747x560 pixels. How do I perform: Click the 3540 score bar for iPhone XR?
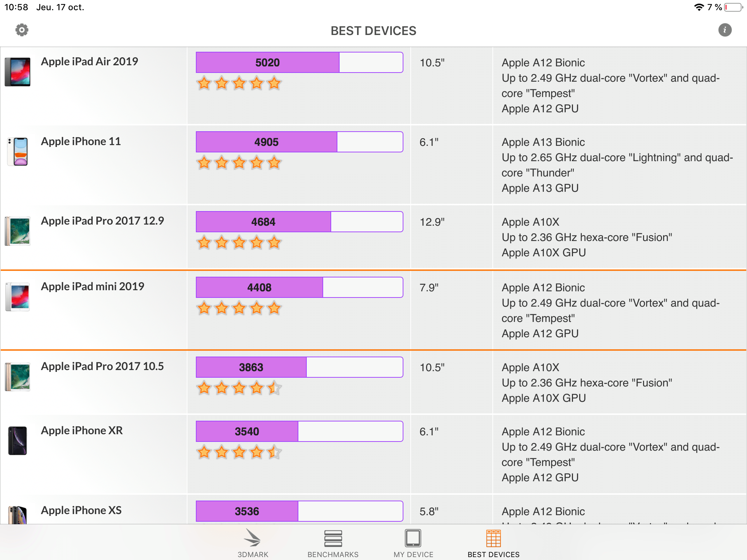click(299, 431)
